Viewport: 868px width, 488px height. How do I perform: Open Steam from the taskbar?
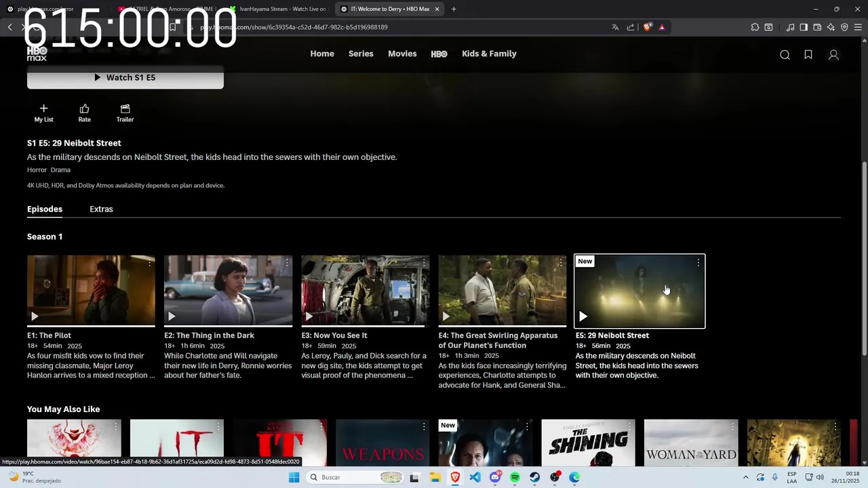535,477
